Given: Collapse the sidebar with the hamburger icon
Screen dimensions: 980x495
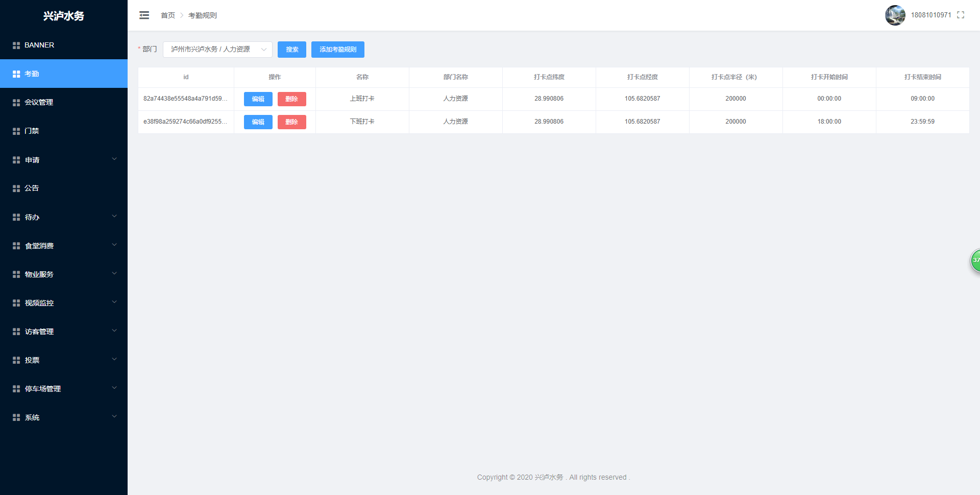Looking at the screenshot, I should point(144,15).
